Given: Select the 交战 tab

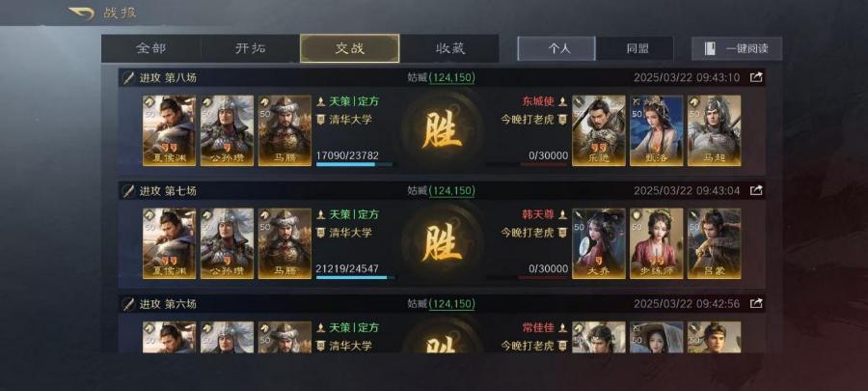Looking at the screenshot, I should tap(350, 48).
